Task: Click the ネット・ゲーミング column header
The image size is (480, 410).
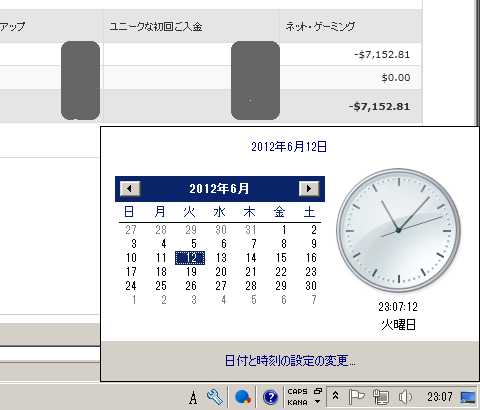Action: click(320, 26)
